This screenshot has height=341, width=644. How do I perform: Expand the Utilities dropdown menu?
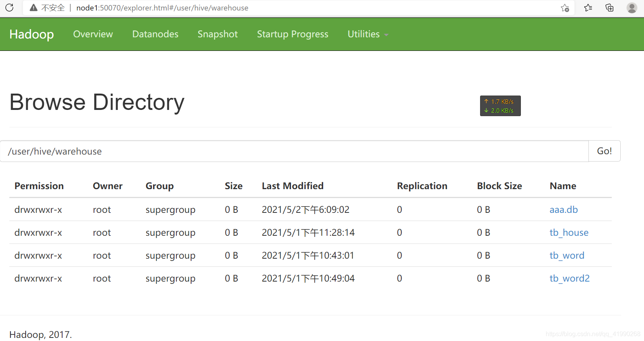[368, 34]
